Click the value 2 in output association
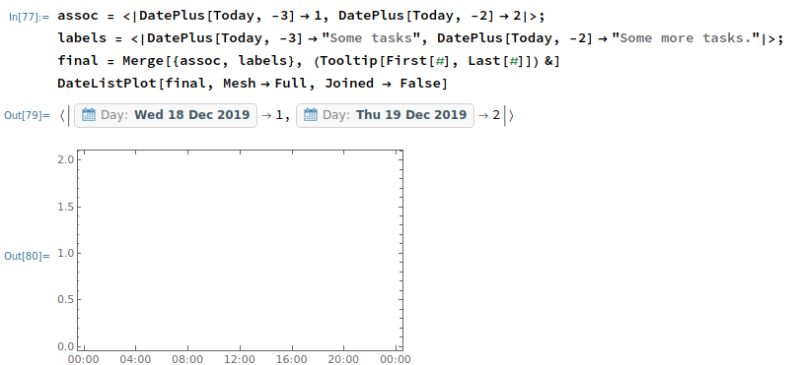800x365 pixels. pos(496,115)
